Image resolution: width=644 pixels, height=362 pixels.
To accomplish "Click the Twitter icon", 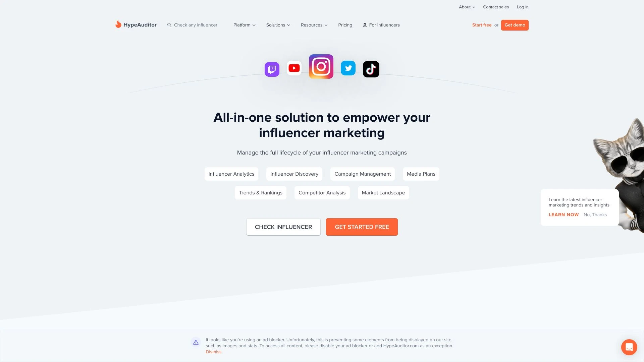I will (x=348, y=68).
